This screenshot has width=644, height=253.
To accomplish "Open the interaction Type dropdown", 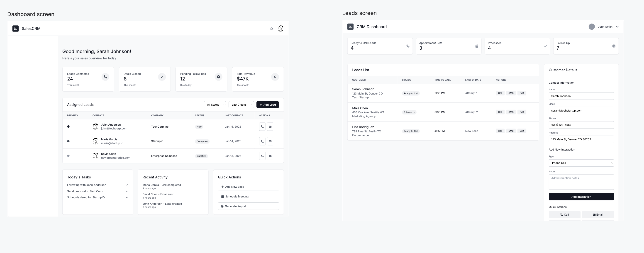I will tap(581, 163).
